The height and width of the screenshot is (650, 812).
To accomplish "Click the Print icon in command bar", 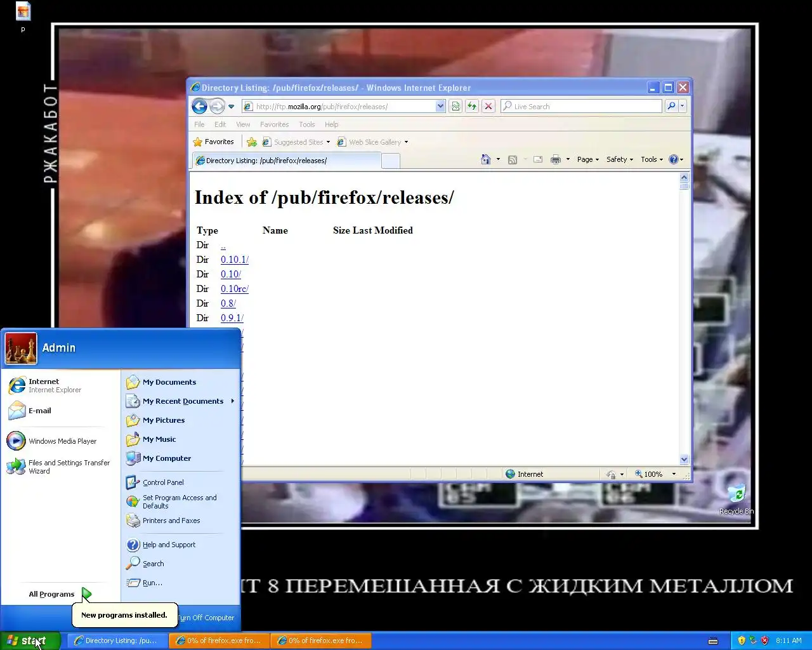I will click(556, 159).
